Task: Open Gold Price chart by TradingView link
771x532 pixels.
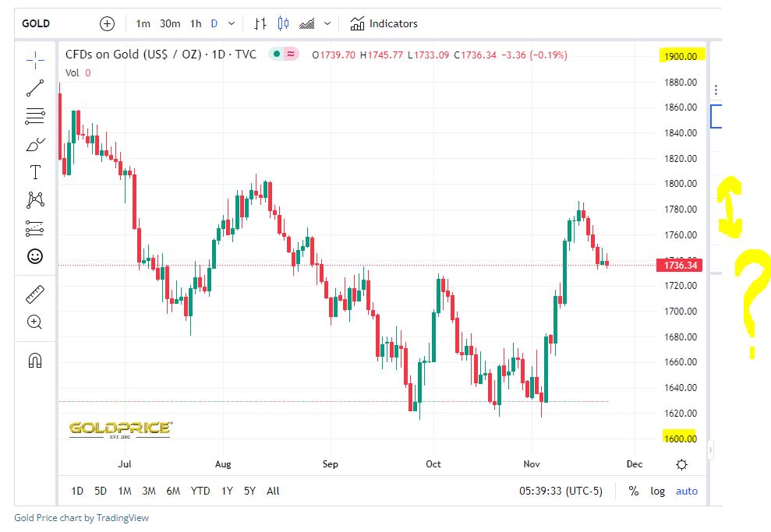Action: [81, 517]
